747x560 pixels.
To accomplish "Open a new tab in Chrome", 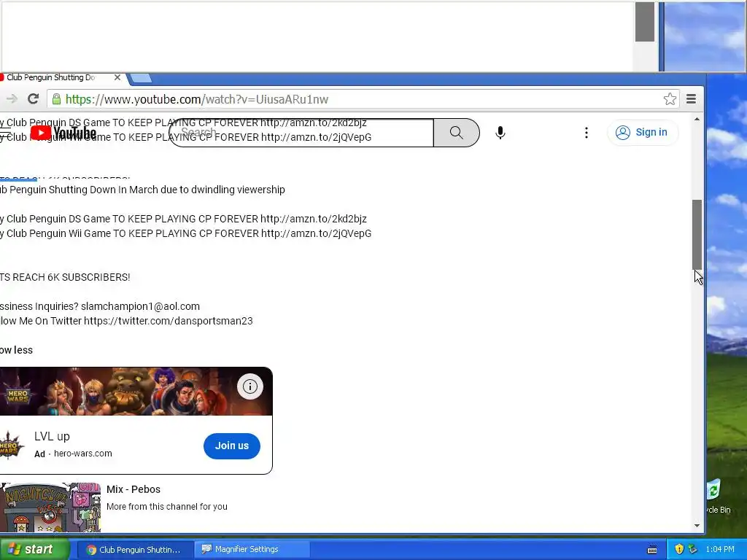I will (x=141, y=77).
